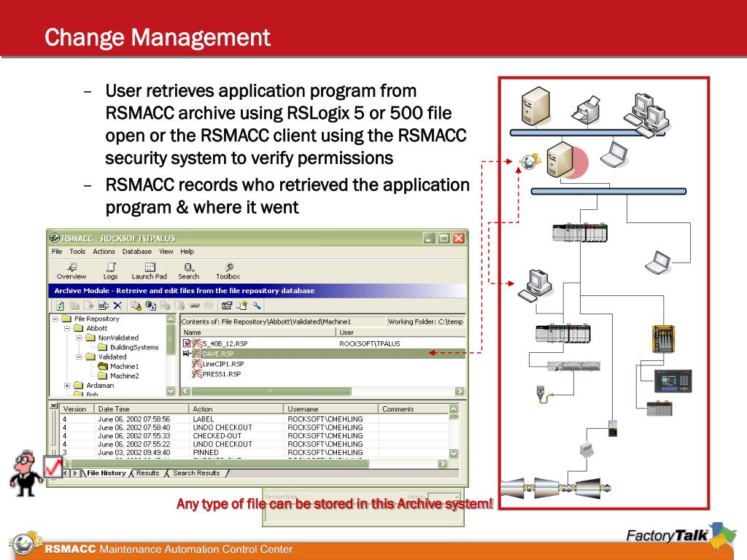Click the icon beside PRESS1.RSP
This screenshot has height=560, width=747.
[197, 374]
